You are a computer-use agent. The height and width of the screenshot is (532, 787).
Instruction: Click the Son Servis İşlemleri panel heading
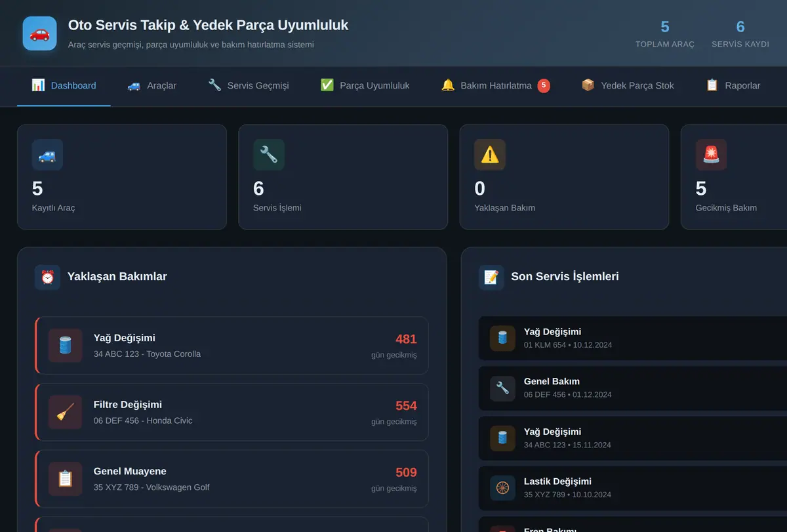pyautogui.click(x=565, y=277)
